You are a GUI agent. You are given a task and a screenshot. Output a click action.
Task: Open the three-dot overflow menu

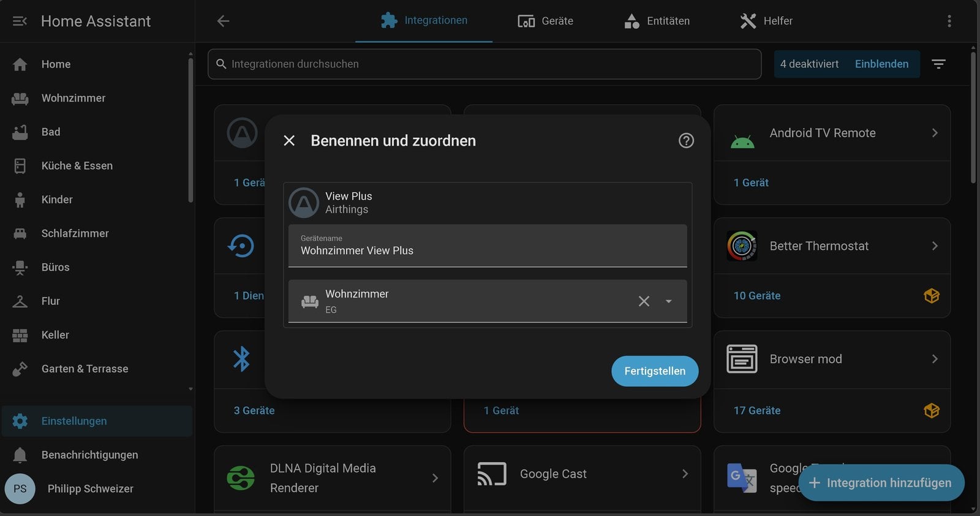pyautogui.click(x=949, y=21)
